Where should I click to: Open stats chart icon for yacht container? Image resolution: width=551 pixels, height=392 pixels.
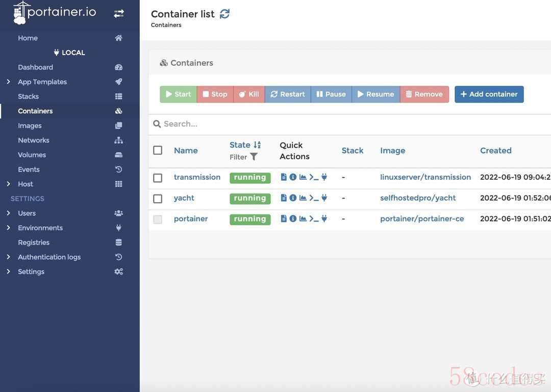(x=303, y=198)
